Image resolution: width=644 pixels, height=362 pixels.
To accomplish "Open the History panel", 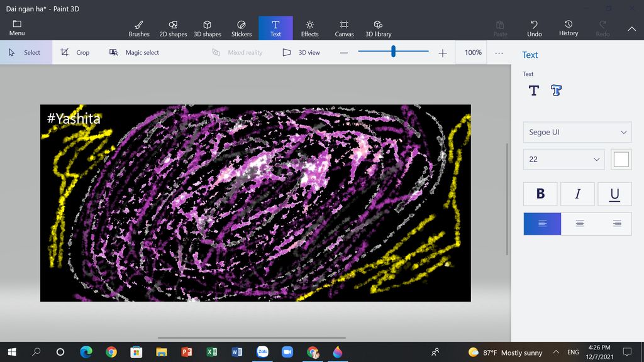I will click(569, 28).
